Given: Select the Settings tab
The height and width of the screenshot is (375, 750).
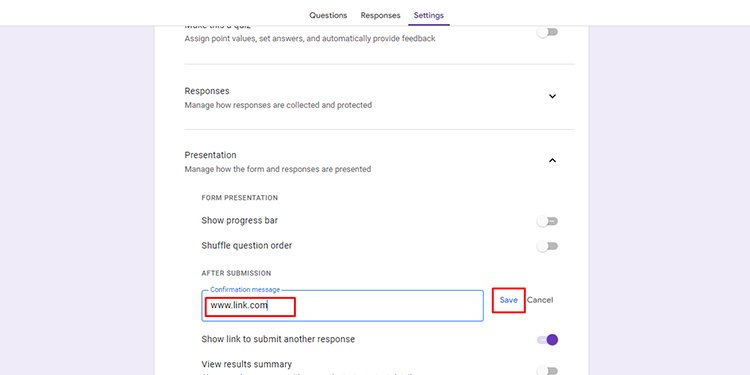Looking at the screenshot, I should pyautogui.click(x=429, y=15).
